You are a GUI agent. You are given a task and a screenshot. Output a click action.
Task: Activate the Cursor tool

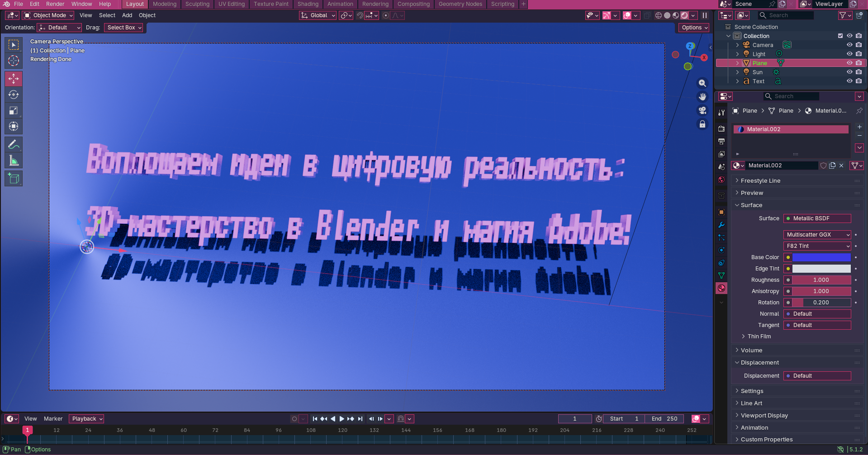pyautogui.click(x=14, y=61)
